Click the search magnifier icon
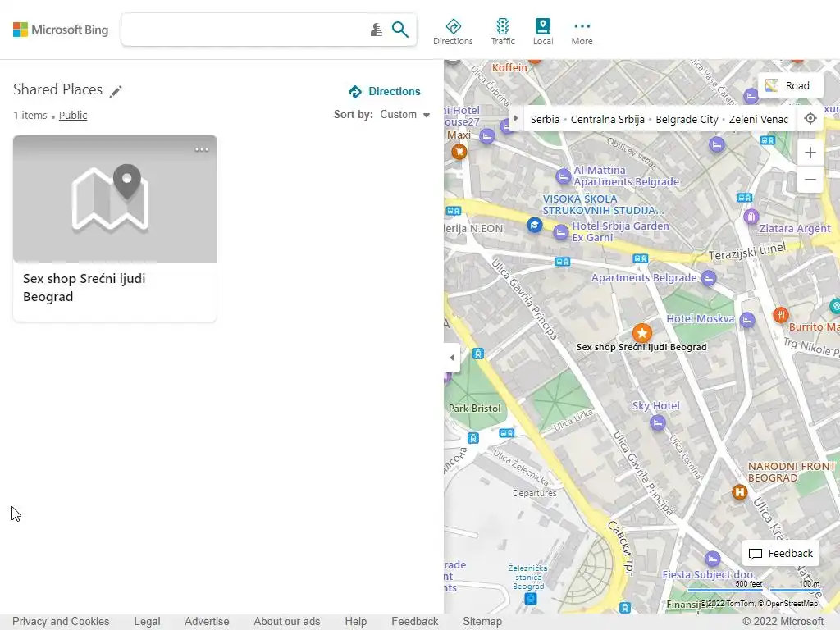This screenshot has width=840, height=630. pos(399,30)
